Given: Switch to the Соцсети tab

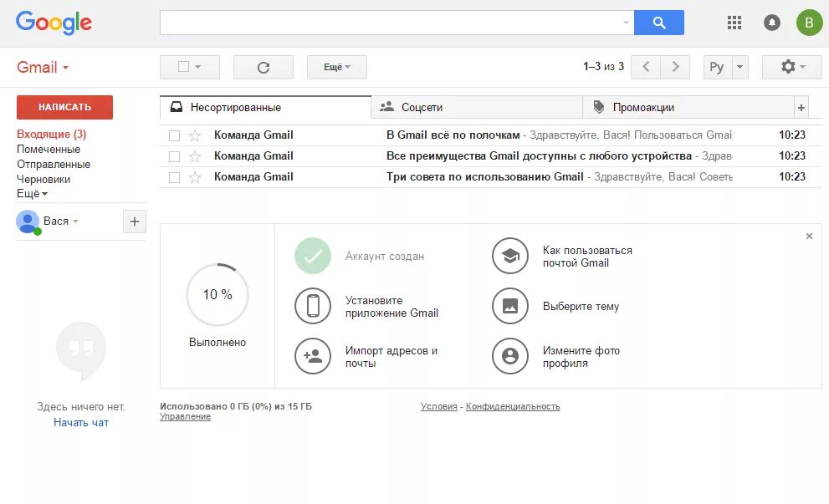Looking at the screenshot, I should tap(477, 108).
